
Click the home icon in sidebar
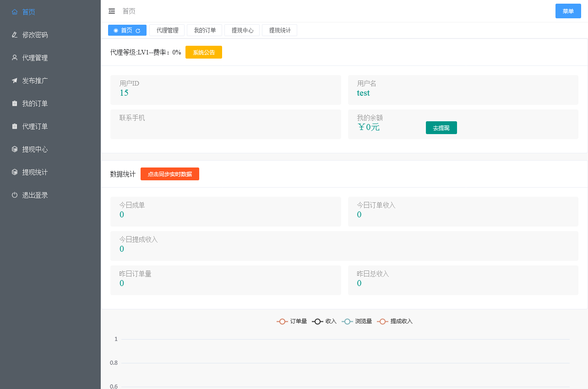pyautogui.click(x=15, y=12)
